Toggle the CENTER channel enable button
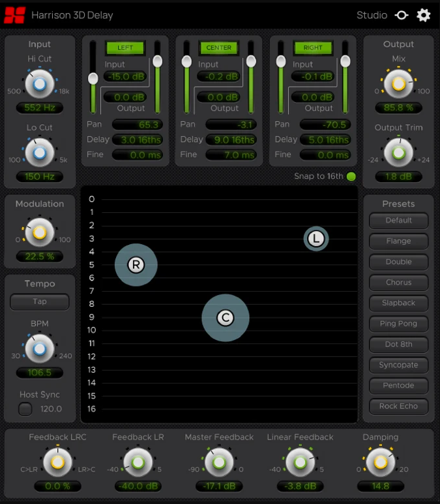Viewport: 440px width, 504px height. (218, 48)
